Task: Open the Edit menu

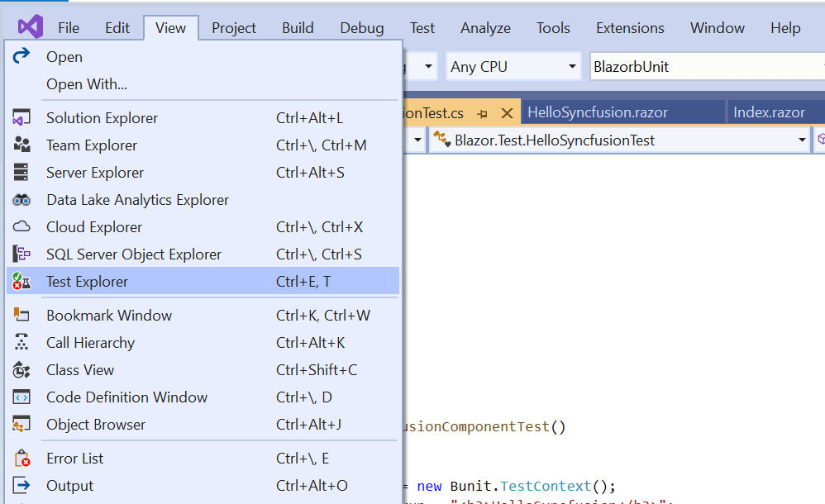Action: [117, 28]
